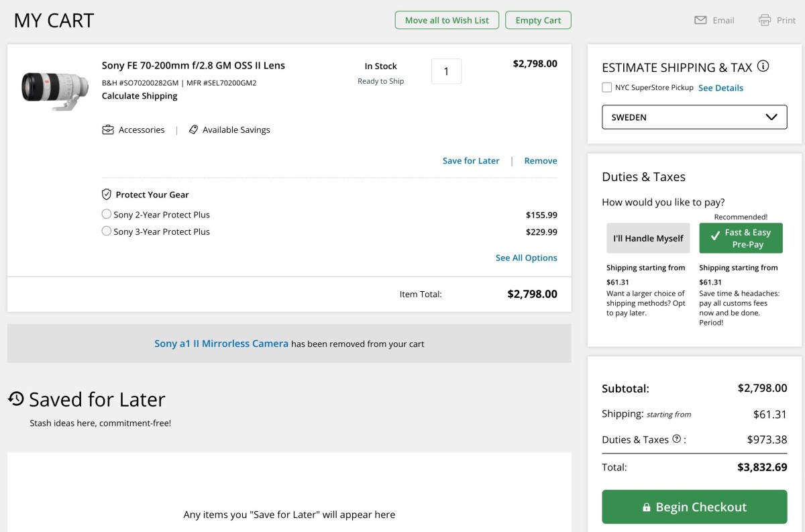Click the Accessories briefcase icon

(x=108, y=129)
